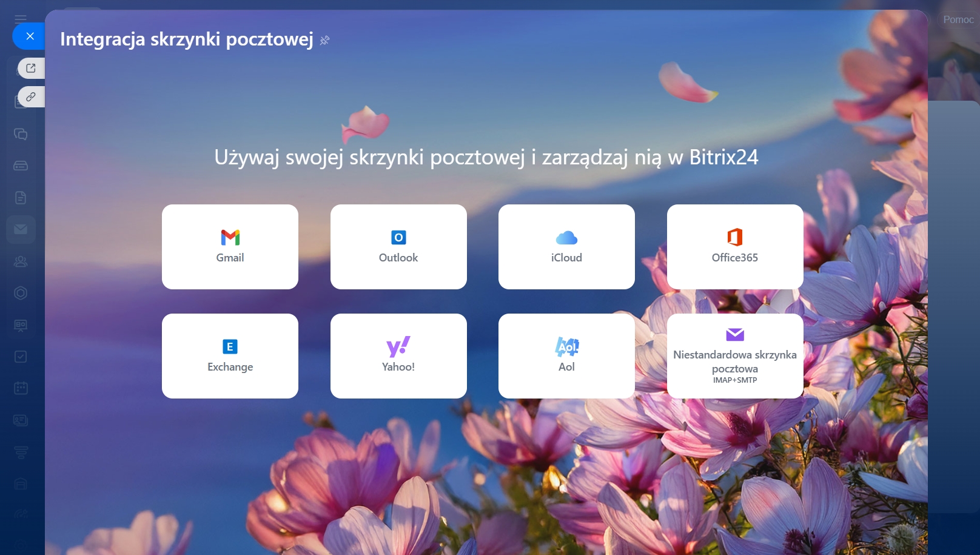Screen dimensions: 980x555
Task: Expand the hamburger main menu
Action: tap(21, 18)
